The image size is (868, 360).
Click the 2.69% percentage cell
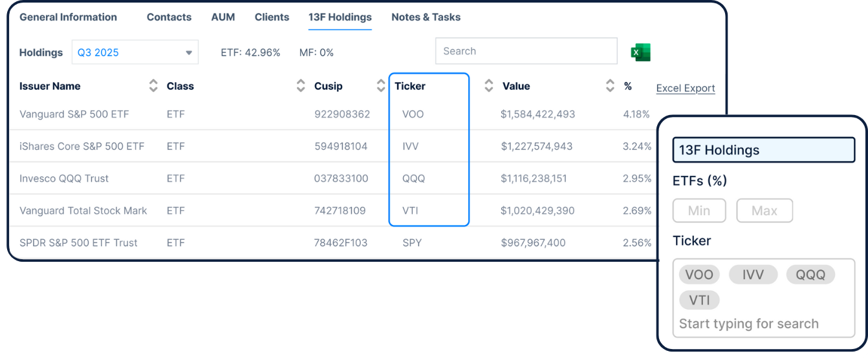coord(637,211)
